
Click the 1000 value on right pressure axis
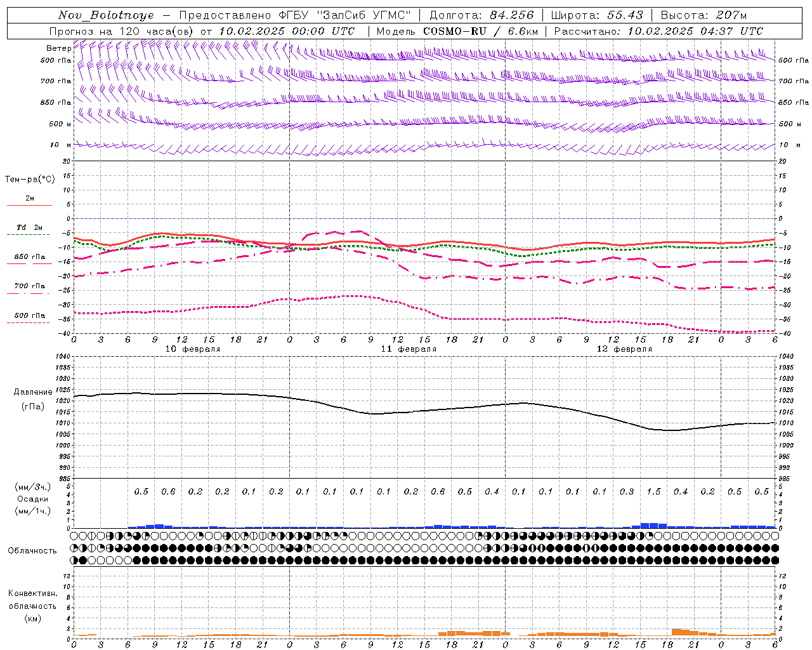coord(786,446)
